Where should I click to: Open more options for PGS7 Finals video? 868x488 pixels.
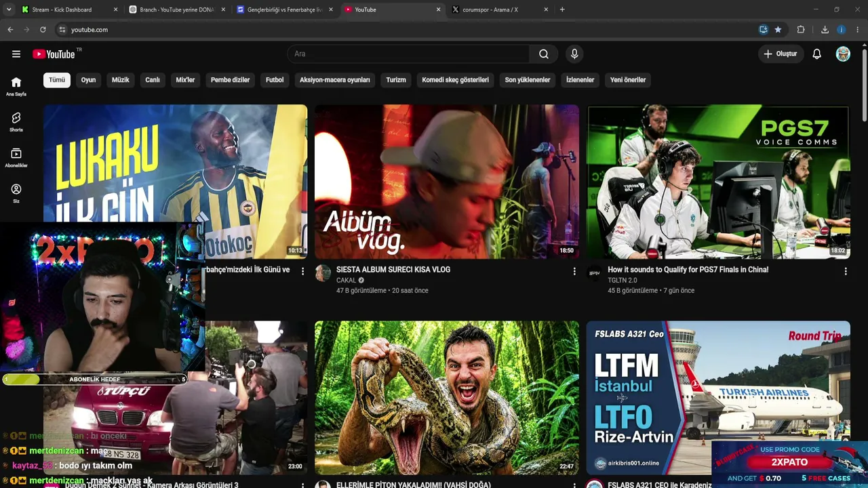coord(846,271)
